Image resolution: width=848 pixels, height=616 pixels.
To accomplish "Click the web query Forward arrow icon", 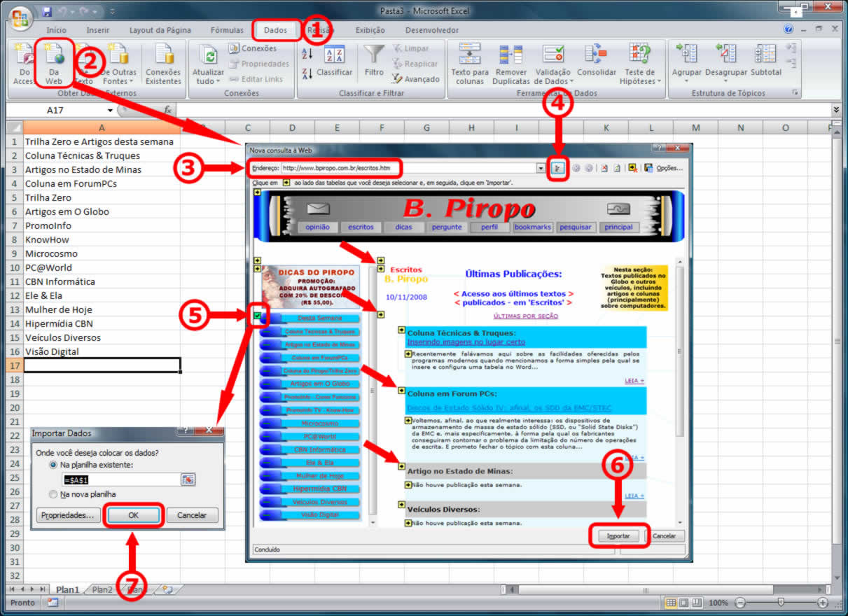I will (589, 168).
